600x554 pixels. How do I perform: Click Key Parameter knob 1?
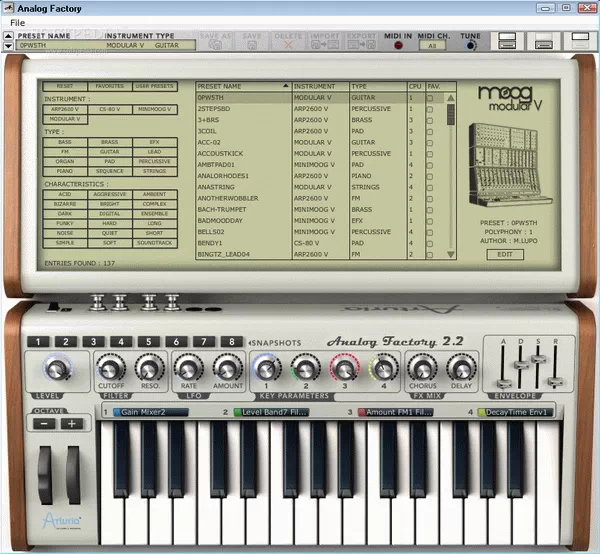click(266, 368)
